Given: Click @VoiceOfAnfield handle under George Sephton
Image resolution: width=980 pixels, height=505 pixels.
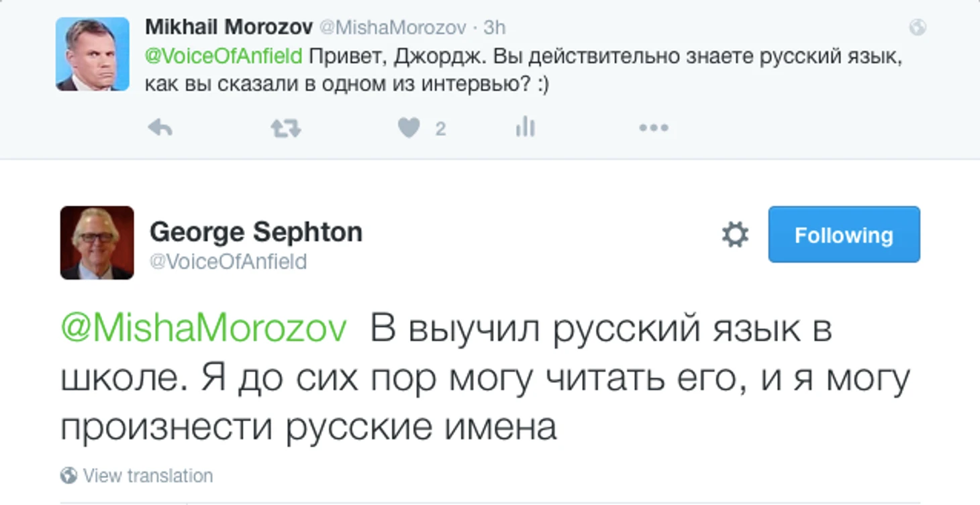Looking at the screenshot, I should click(x=228, y=261).
